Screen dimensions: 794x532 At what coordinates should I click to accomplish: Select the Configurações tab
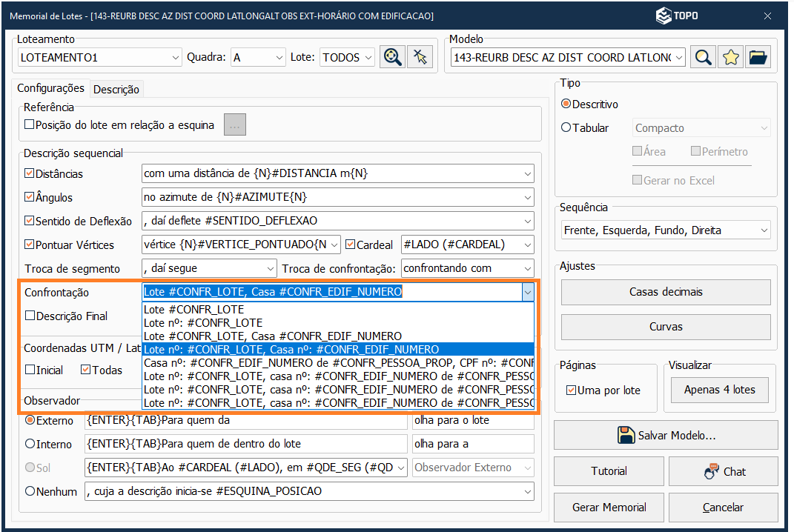50,88
